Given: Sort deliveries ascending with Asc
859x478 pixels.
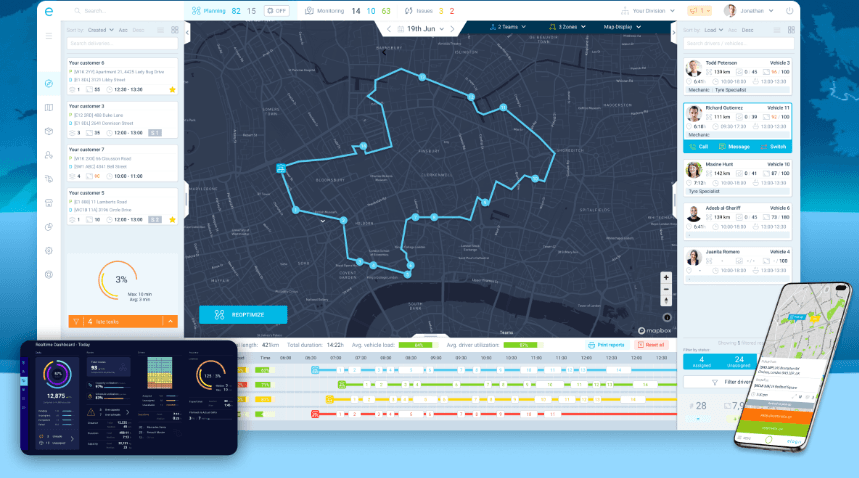Looking at the screenshot, I should [x=123, y=30].
